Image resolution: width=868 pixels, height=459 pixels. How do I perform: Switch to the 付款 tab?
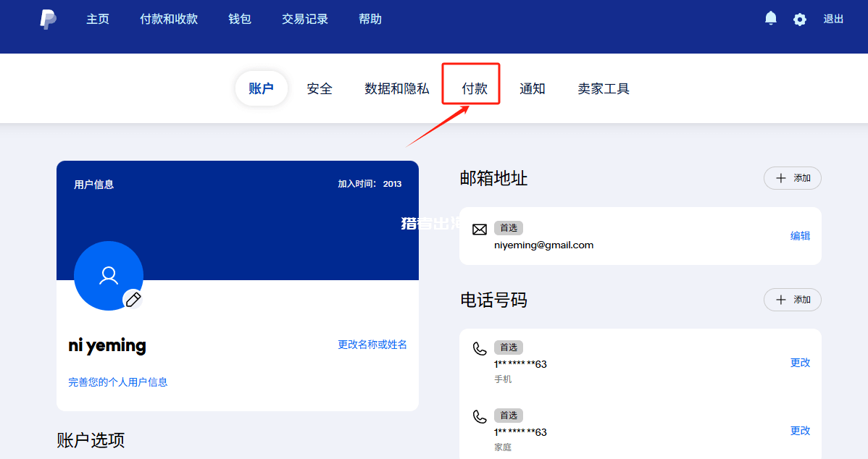(x=475, y=88)
